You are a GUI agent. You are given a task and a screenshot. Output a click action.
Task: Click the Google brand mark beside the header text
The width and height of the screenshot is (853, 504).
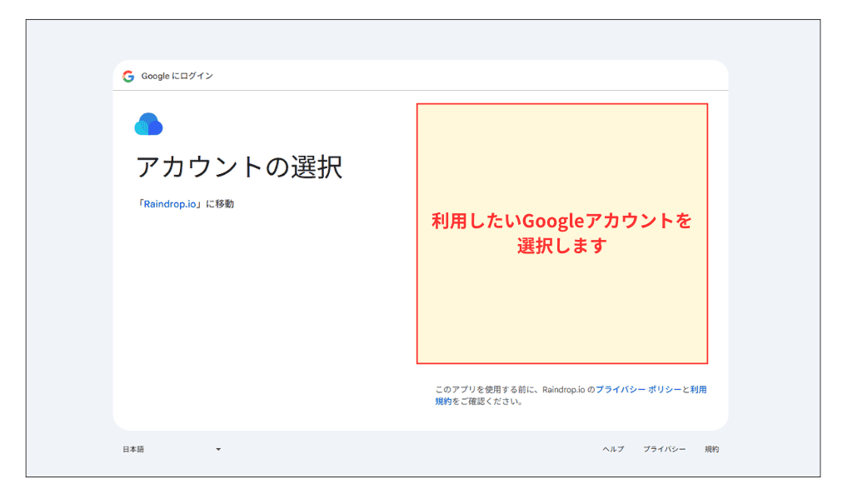(129, 75)
